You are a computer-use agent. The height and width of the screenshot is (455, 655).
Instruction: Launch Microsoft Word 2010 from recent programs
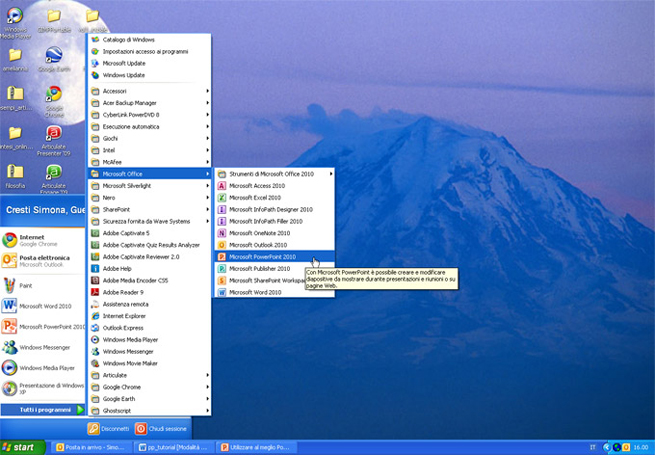[x=43, y=306]
